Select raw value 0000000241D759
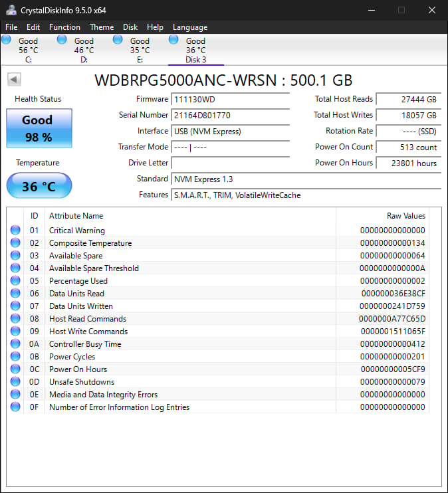This screenshot has width=448, height=493. 392,306
